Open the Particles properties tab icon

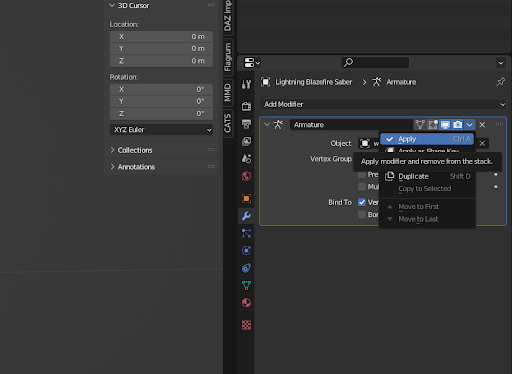[246, 233]
